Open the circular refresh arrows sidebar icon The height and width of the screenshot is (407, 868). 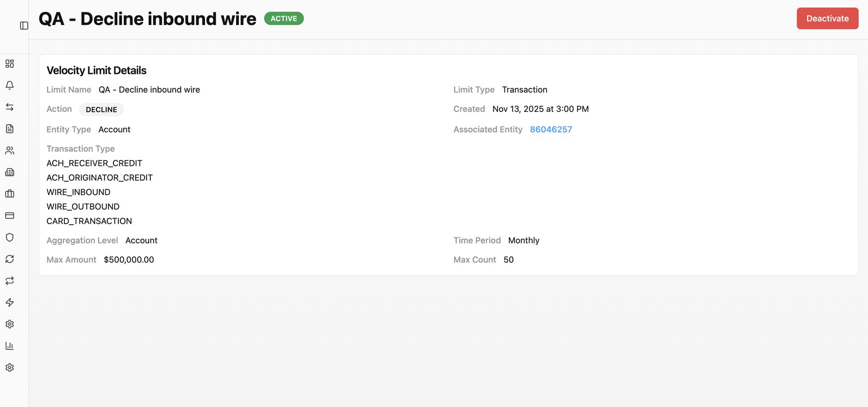[x=10, y=259]
